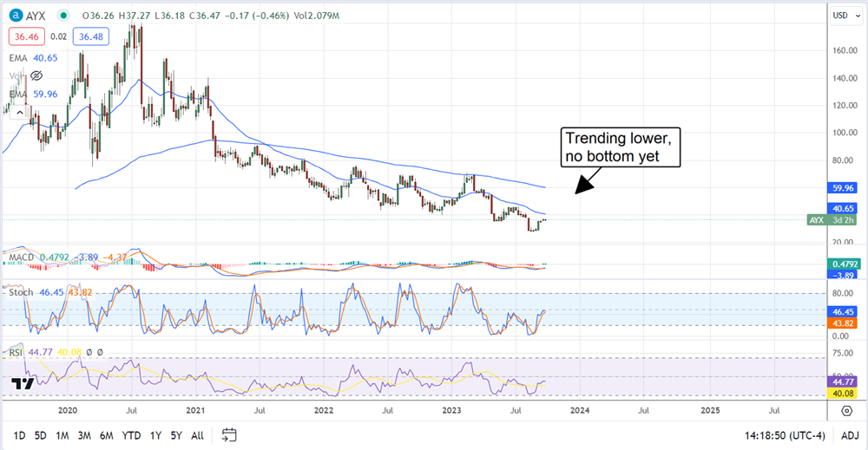Viewport: 868px width, 450px height.
Task: Click the MACD indicator label
Action: point(22,257)
